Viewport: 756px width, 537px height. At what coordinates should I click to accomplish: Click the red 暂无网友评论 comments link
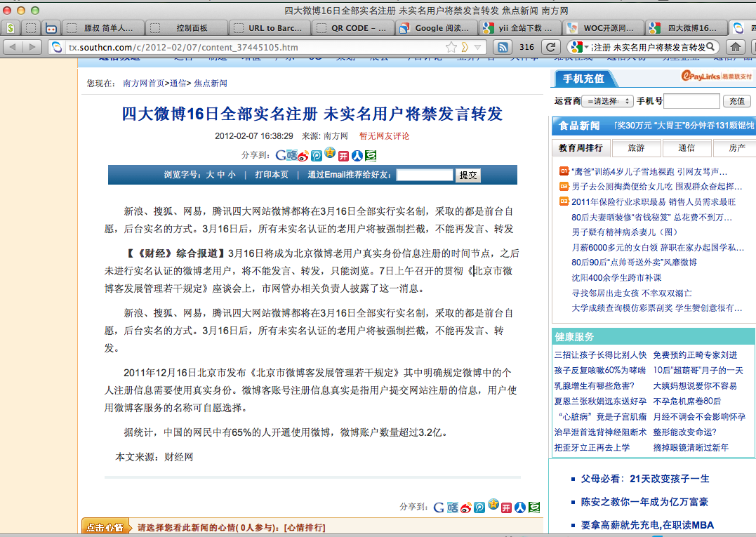tap(384, 136)
